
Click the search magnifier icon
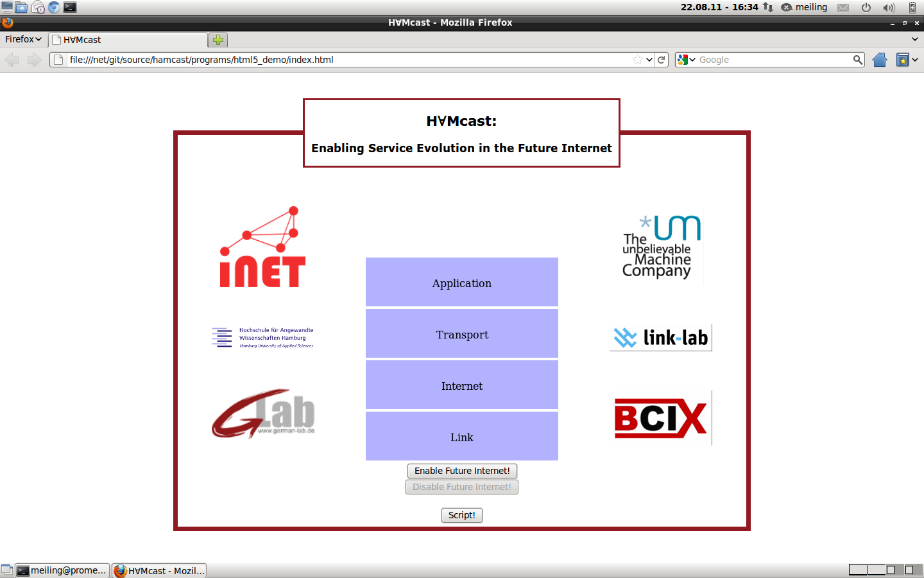coord(858,60)
